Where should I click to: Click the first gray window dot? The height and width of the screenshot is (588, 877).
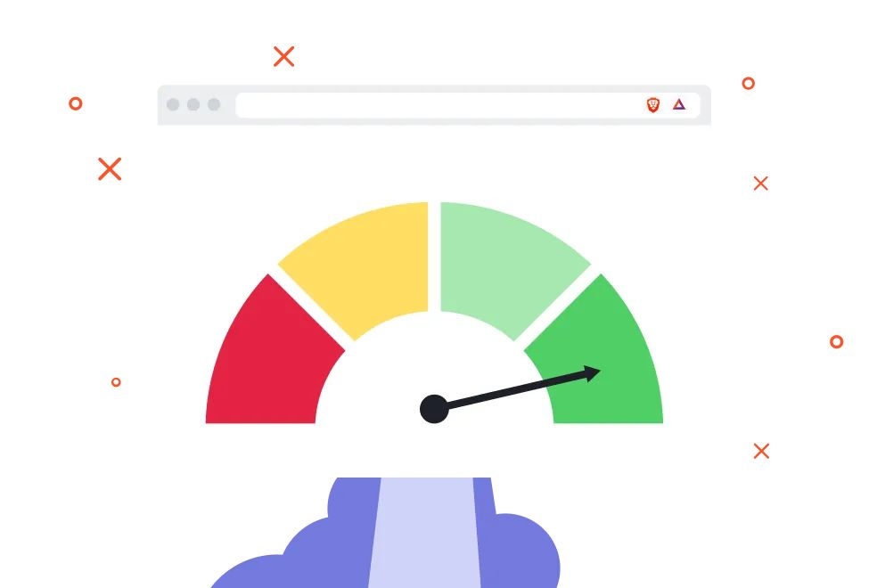coord(173,104)
